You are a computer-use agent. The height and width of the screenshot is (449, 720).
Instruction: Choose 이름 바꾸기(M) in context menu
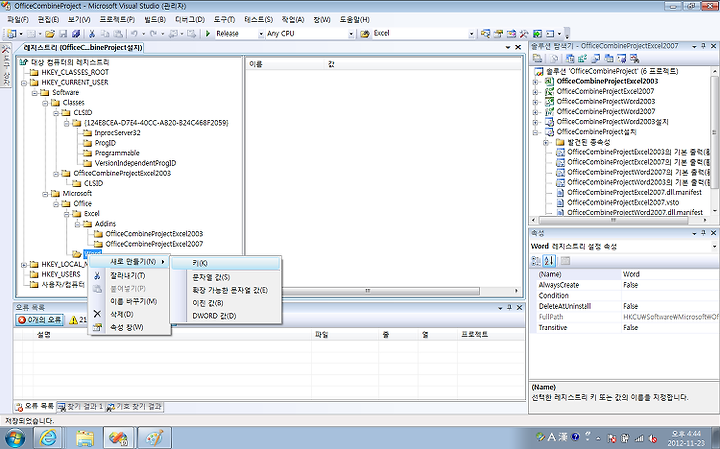[x=130, y=301]
